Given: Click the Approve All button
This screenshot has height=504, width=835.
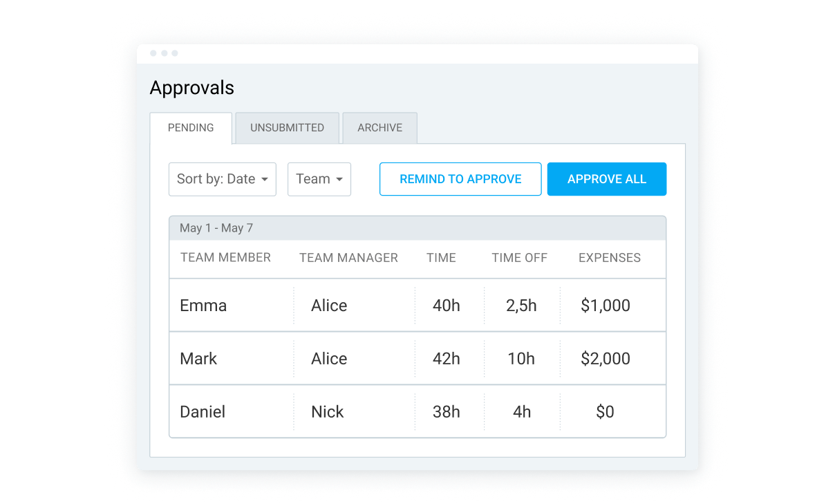Looking at the screenshot, I should [x=607, y=179].
